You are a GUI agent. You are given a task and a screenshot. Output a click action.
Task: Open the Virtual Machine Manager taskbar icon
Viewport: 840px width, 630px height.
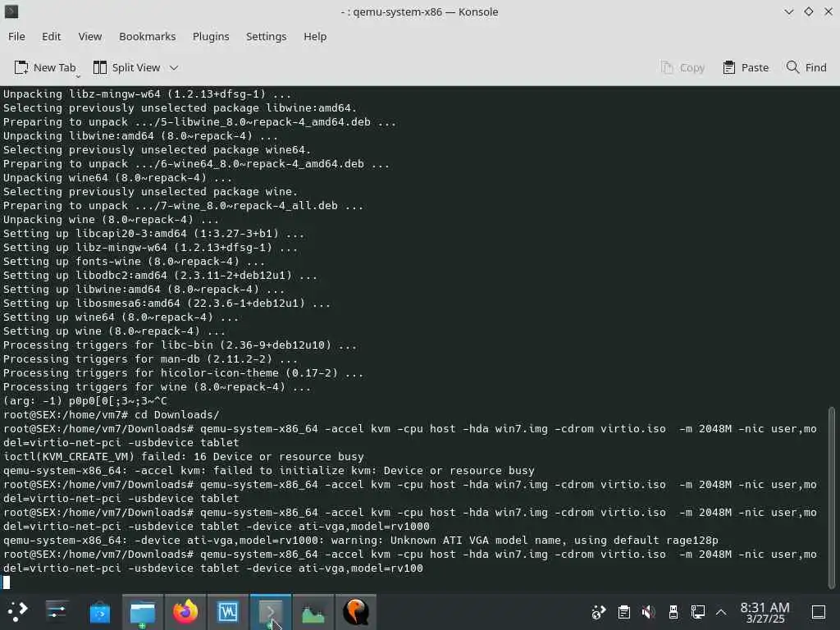click(228, 612)
